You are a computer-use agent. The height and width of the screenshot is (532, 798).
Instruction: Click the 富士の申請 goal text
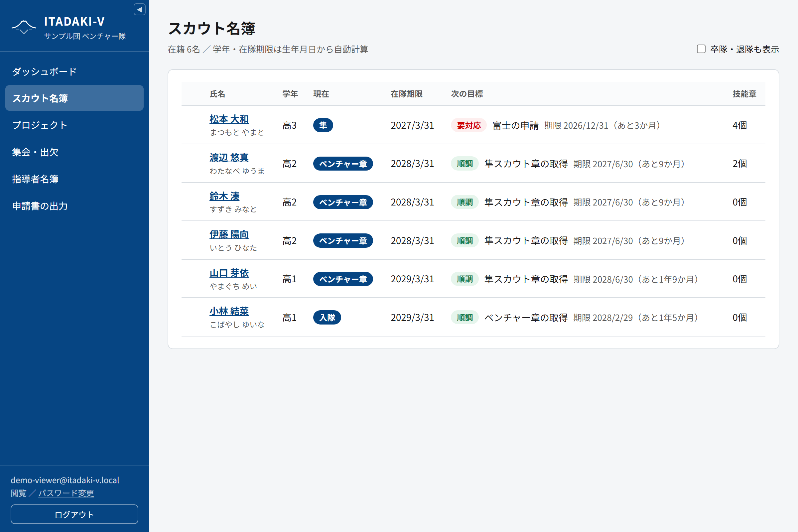[x=515, y=126]
